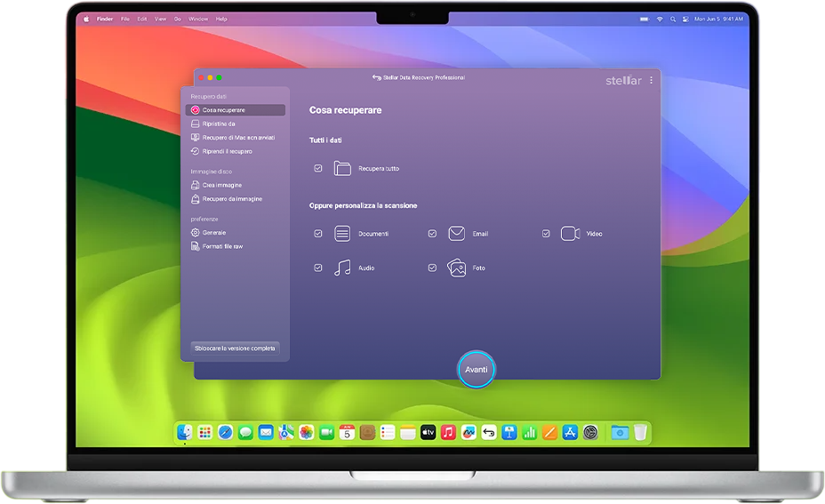Open Reminders from the dock
Image resolution: width=825 pixels, height=504 pixels.
point(388,433)
